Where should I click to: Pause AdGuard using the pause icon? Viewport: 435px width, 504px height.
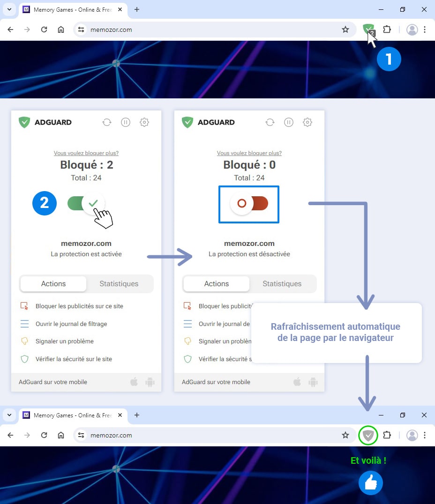pyautogui.click(x=126, y=122)
